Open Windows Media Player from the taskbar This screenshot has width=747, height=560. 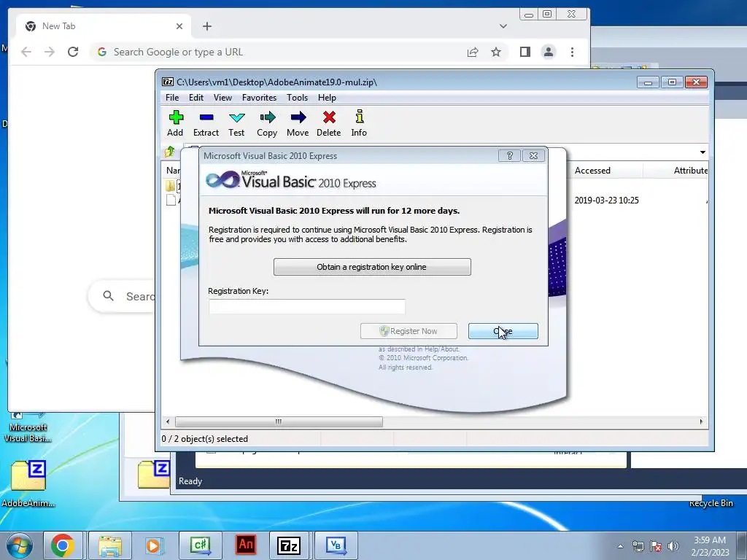[155, 545]
